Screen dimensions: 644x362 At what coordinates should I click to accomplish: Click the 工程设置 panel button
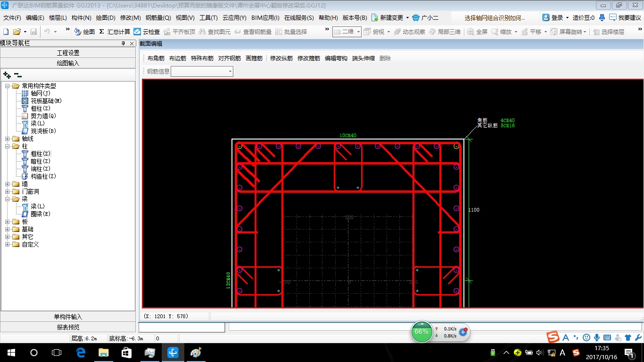68,53
